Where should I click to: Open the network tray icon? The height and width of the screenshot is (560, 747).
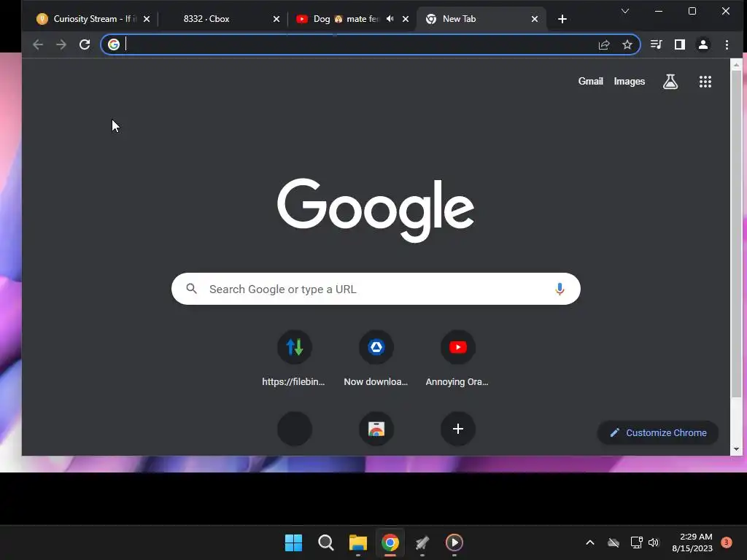[x=636, y=542]
